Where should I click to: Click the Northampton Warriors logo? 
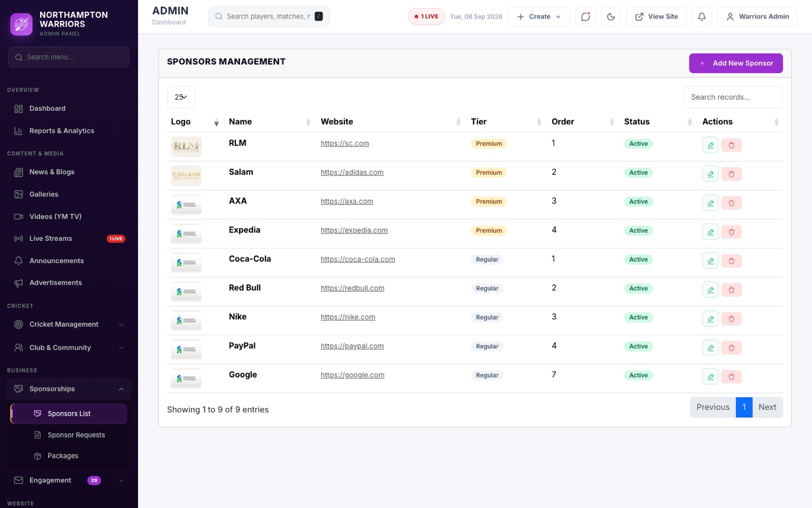[21, 24]
